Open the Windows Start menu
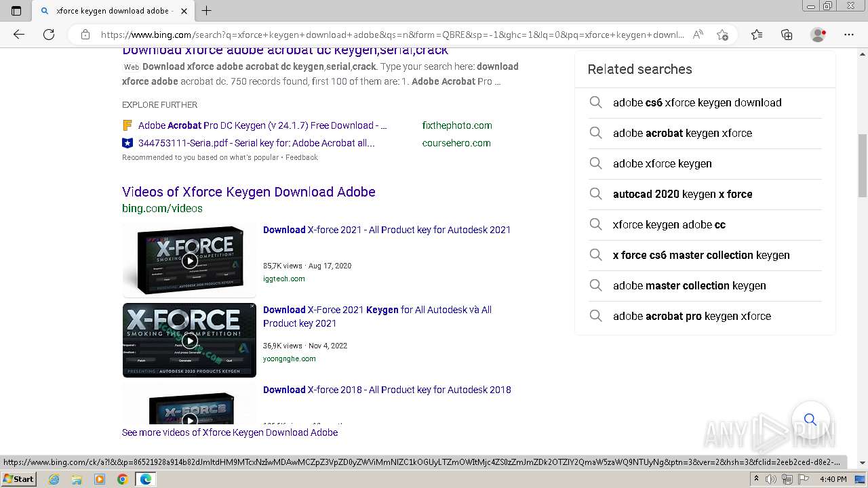868x488 pixels. pos(19,479)
